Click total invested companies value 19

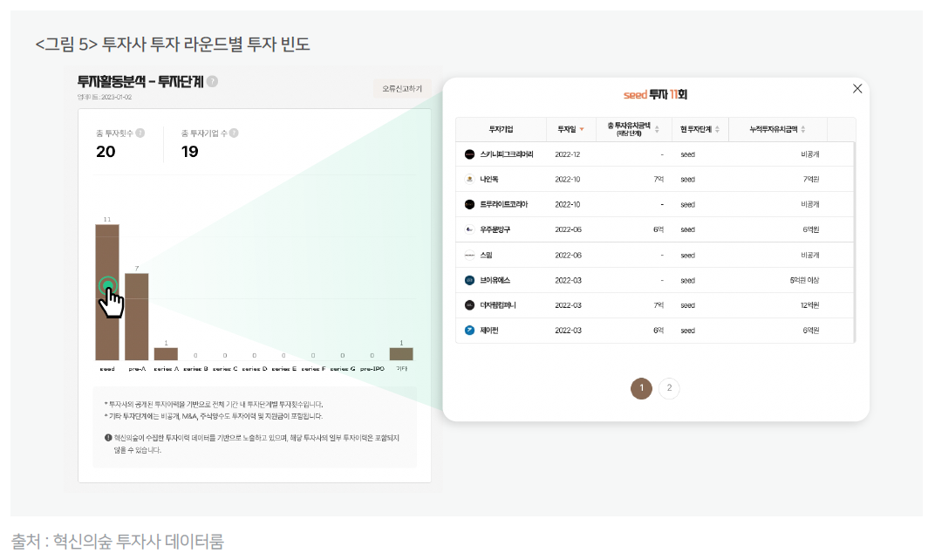(189, 152)
